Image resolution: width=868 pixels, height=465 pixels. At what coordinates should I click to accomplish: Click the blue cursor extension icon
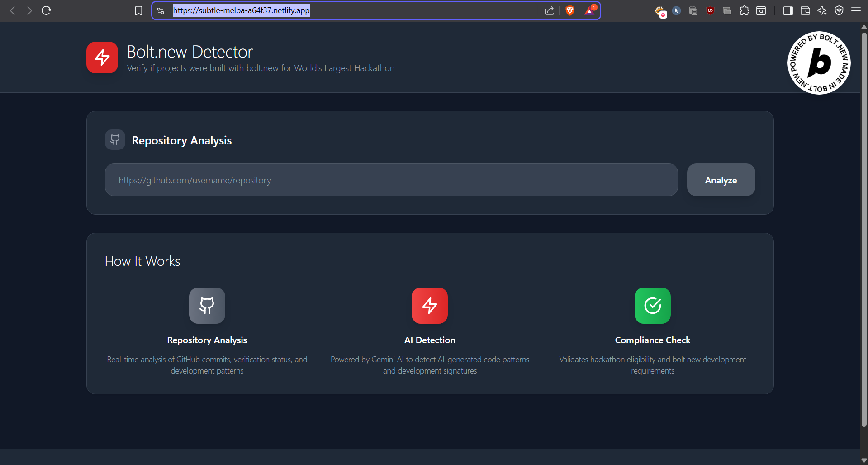pyautogui.click(x=677, y=10)
